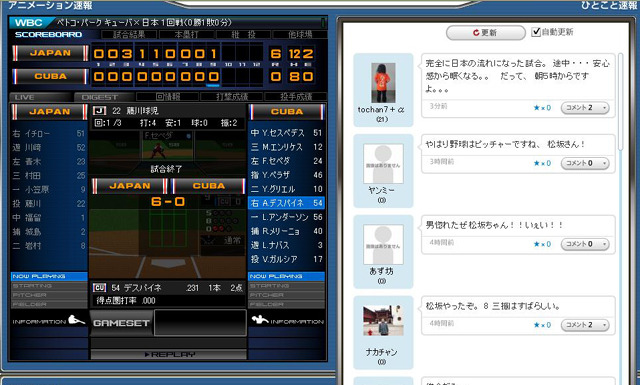Select Japan FIELDER list
Viewport: 640px width, 385px height.
(49, 304)
